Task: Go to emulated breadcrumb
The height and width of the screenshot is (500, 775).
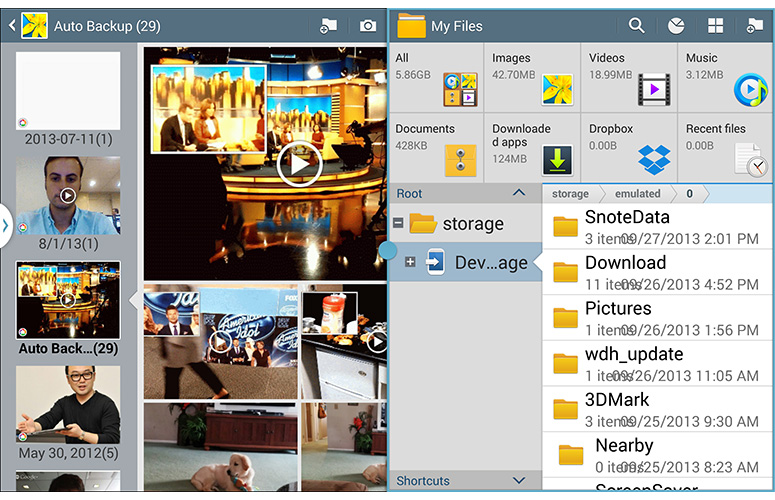Action: [x=637, y=194]
